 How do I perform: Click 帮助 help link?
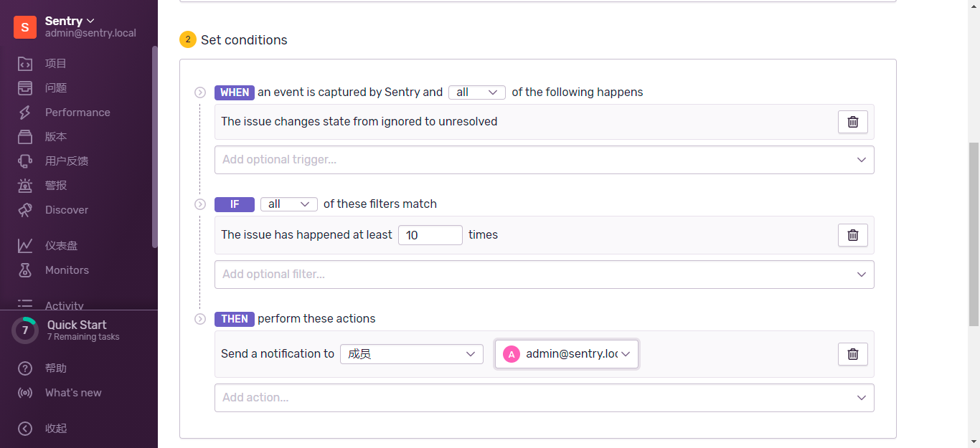tap(56, 368)
